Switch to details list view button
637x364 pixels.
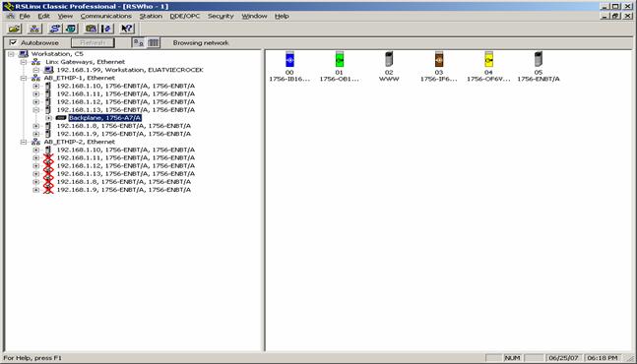154,42
